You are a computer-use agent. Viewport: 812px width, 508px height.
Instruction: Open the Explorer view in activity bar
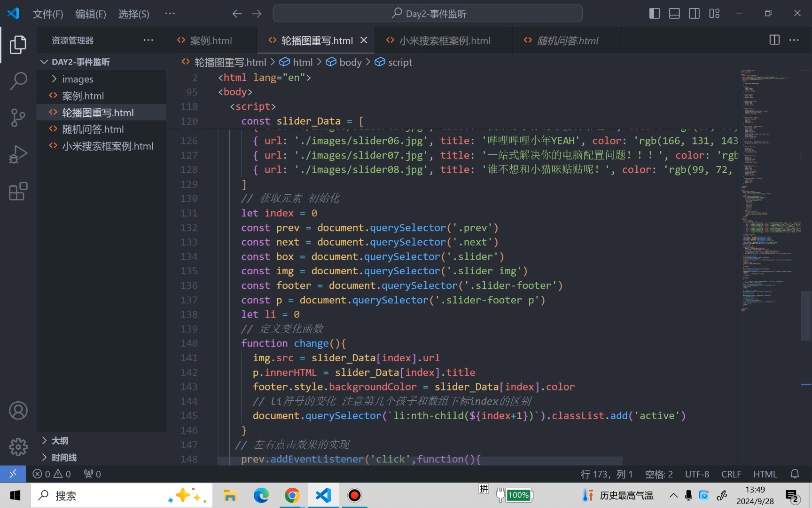(18, 45)
